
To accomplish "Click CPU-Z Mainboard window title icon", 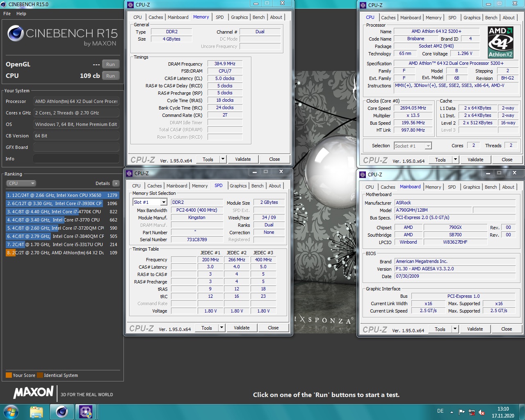I will [363, 174].
